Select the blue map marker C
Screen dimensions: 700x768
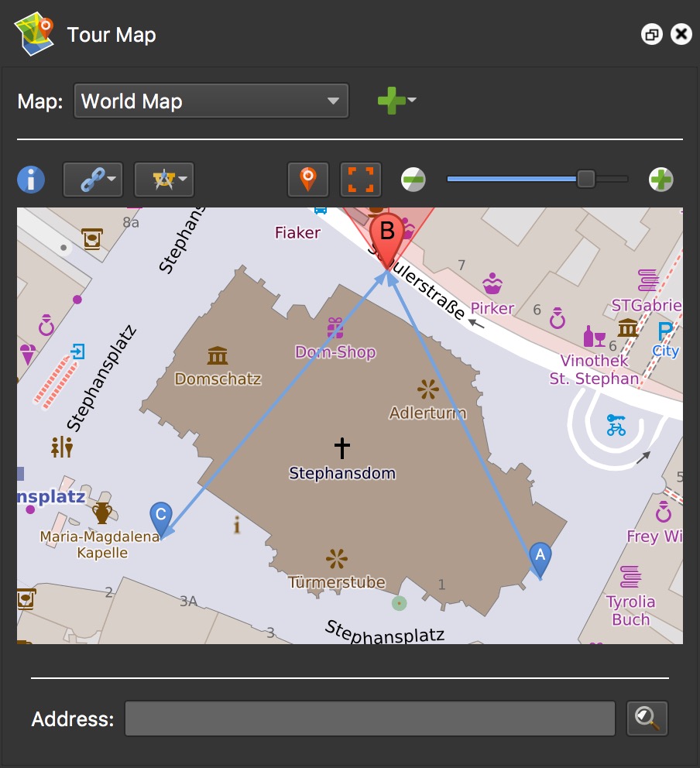pos(160,516)
